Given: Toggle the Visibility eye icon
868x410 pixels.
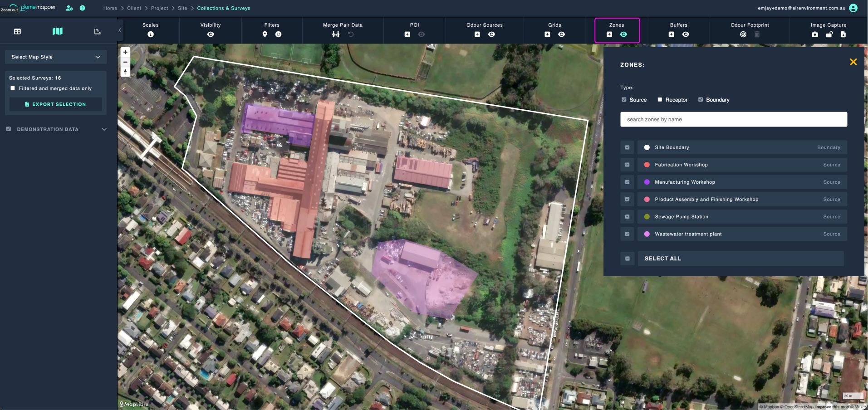Looking at the screenshot, I should tap(211, 34).
